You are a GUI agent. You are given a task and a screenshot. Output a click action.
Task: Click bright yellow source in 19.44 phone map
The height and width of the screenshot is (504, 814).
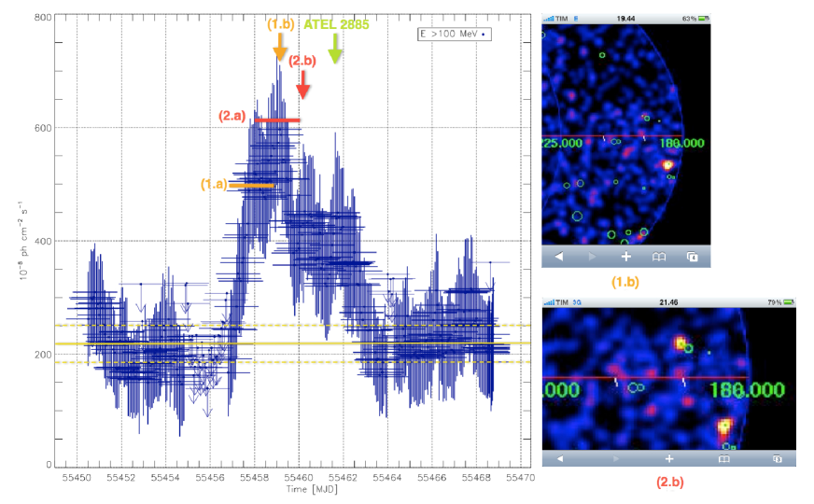[x=667, y=165]
